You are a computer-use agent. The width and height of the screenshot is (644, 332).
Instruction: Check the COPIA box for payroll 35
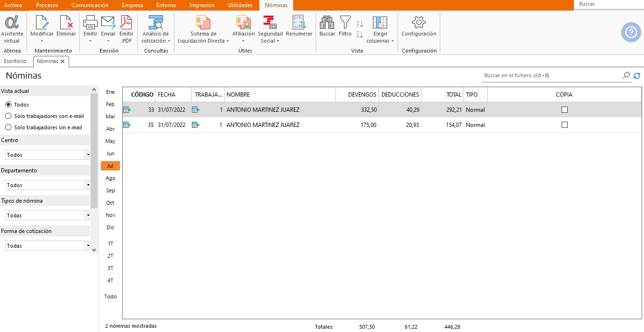564,125
